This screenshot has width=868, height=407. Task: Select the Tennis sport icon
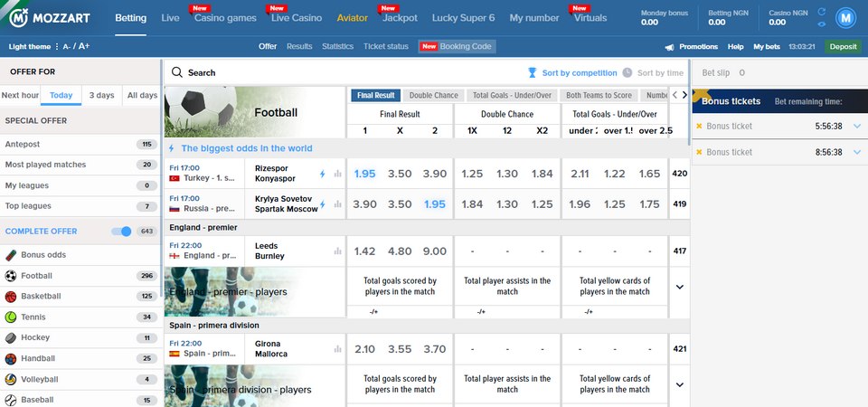(11, 317)
